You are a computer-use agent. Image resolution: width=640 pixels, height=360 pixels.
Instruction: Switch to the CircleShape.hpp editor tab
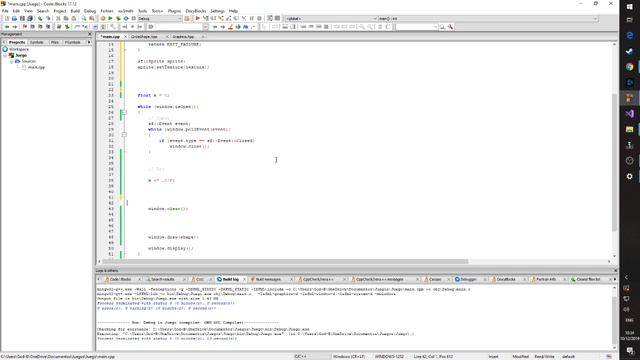click(x=144, y=37)
